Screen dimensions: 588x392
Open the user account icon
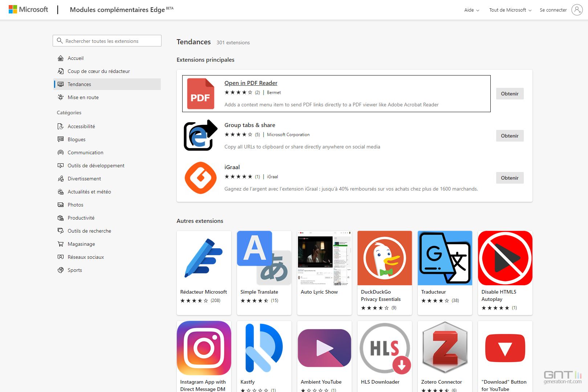pos(577,10)
